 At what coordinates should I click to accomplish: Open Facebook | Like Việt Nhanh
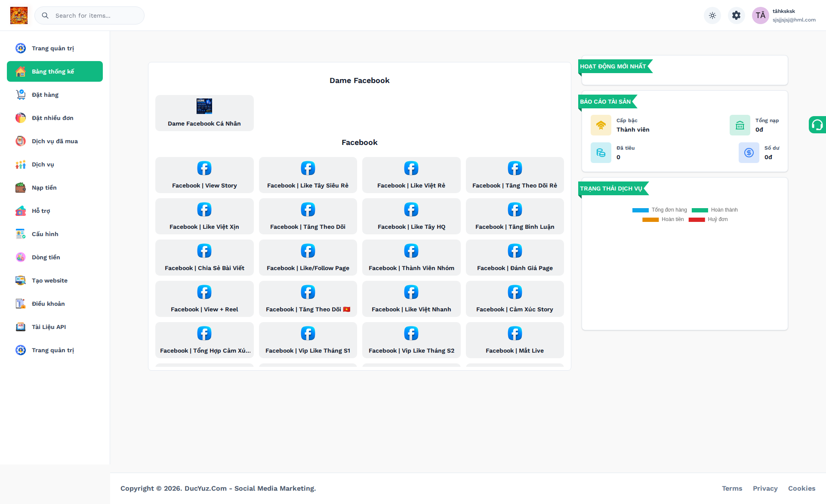[x=411, y=299]
